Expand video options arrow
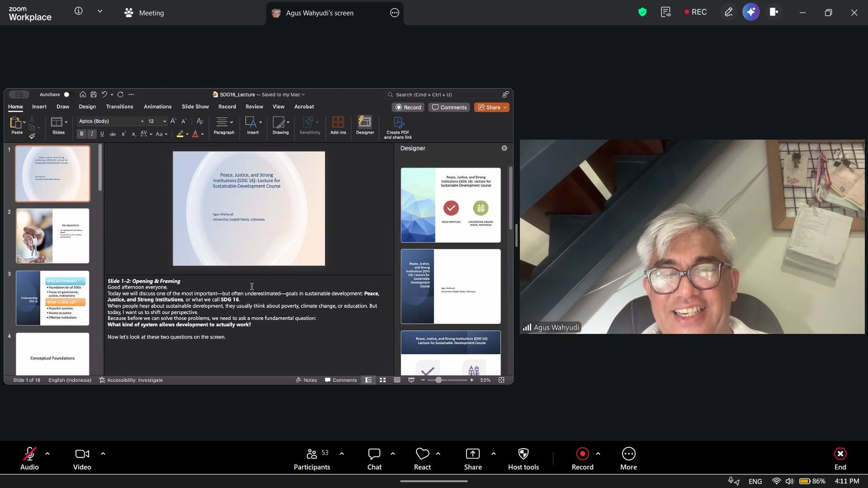Viewport: 868px width, 488px height. 103,454
